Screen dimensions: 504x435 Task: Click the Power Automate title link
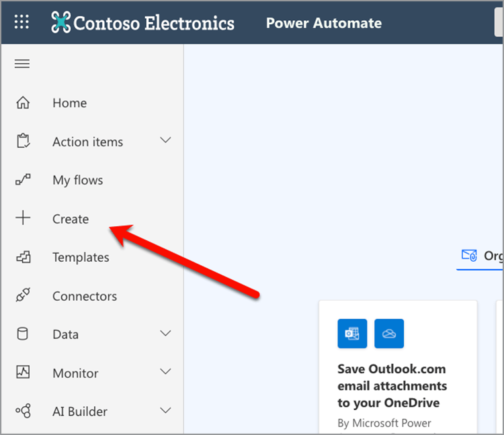(x=323, y=23)
